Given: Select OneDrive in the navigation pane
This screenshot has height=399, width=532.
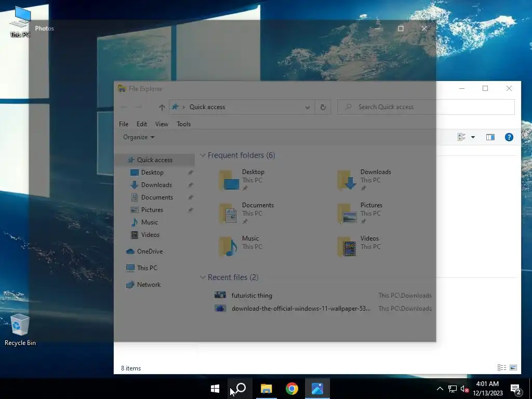Looking at the screenshot, I should point(150,251).
